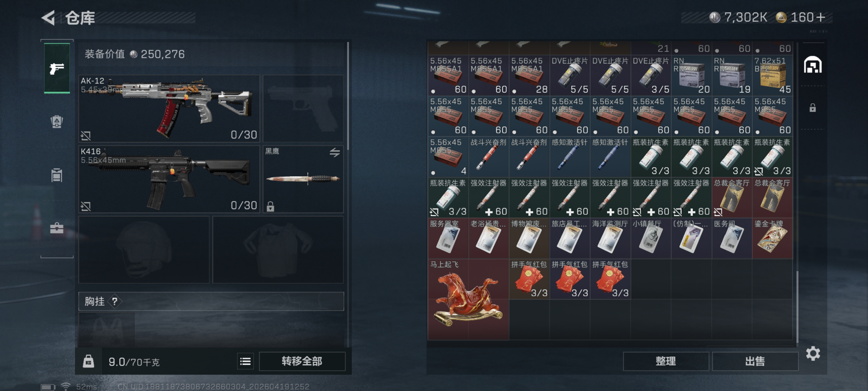
Task: Click the lock icon on 黑鹰 knife slot
Action: pos(270,206)
